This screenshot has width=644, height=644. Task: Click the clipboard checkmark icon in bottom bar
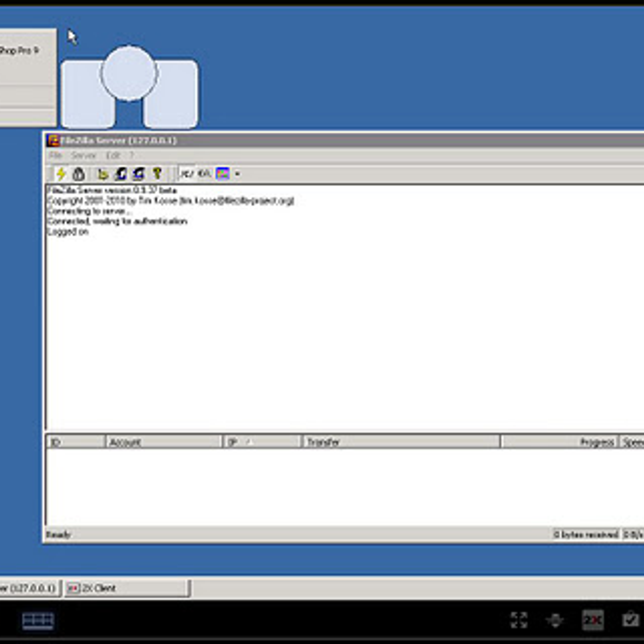point(630,619)
